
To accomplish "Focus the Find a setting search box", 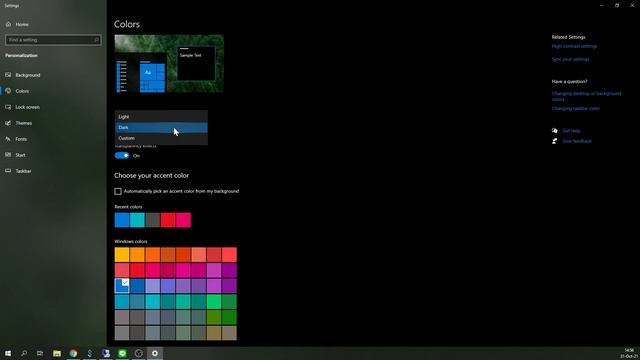I will pyautogui.click(x=53, y=40).
